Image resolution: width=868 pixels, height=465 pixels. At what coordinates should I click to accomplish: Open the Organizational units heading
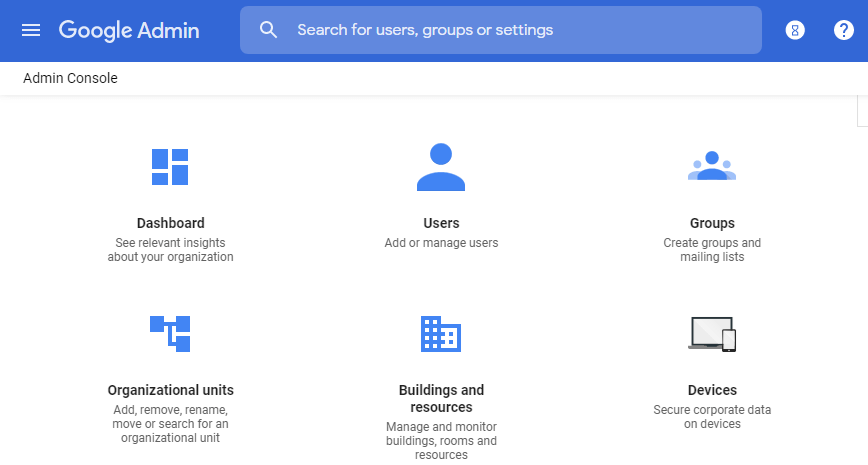[170, 390]
